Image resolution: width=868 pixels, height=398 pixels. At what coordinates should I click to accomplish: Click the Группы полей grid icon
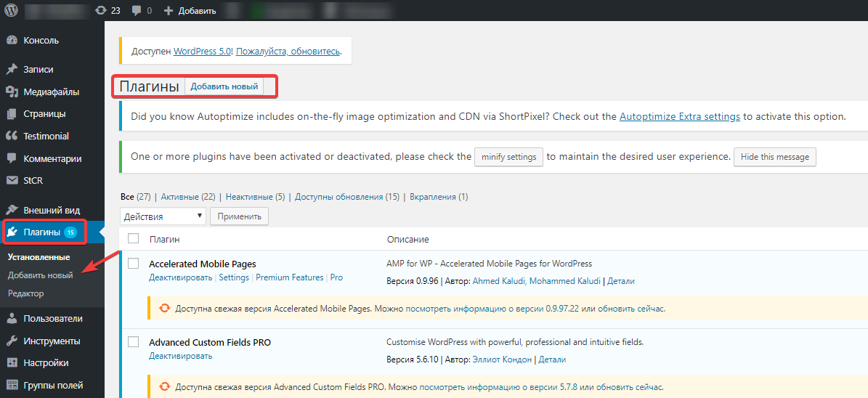(x=12, y=385)
